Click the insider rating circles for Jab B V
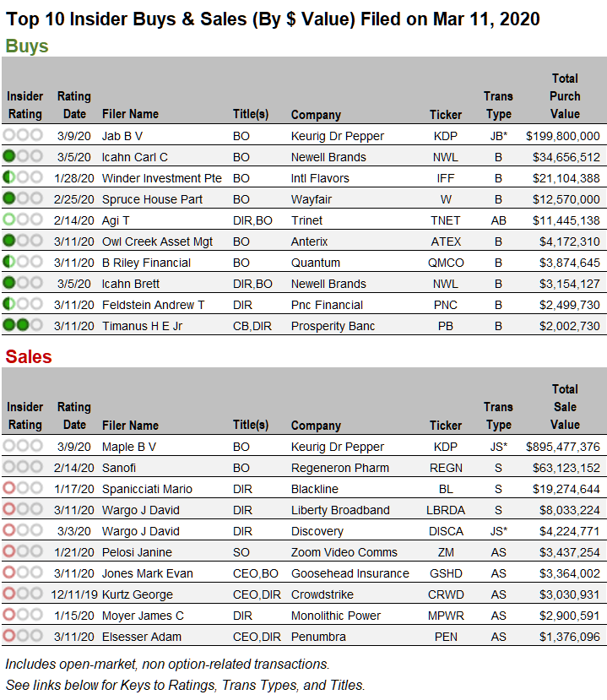Image resolution: width=607 pixels, height=700 pixels. tap(23, 135)
